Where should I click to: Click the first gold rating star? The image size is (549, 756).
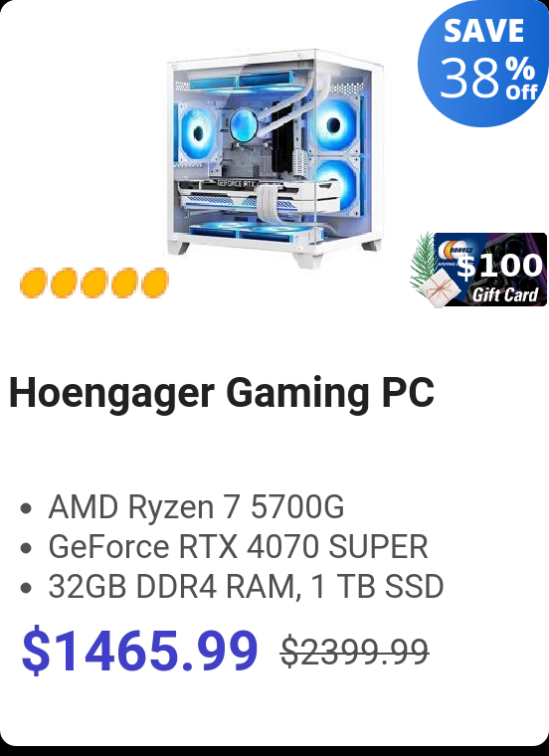tap(34, 283)
